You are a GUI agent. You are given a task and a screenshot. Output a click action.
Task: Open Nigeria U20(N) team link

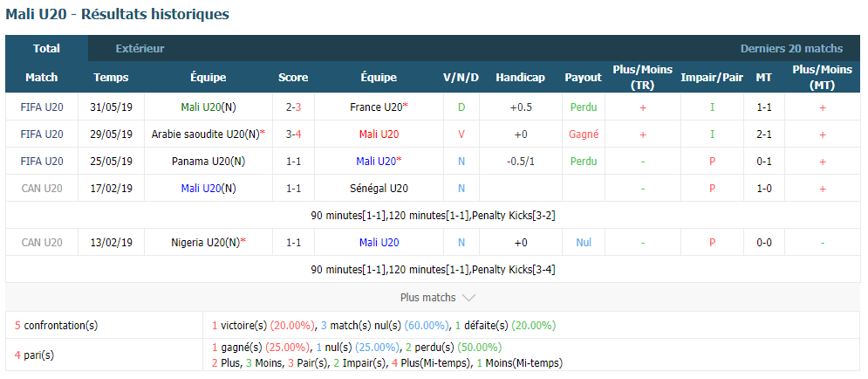[x=208, y=243]
